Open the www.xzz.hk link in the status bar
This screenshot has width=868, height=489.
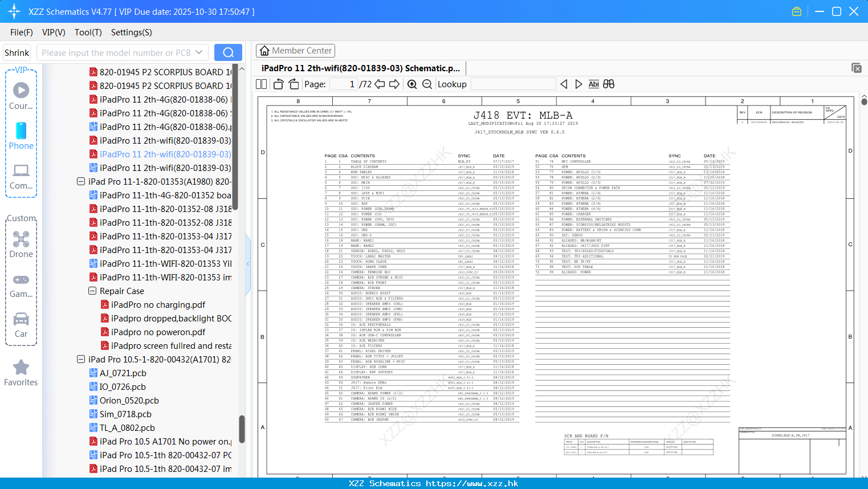click(x=472, y=483)
